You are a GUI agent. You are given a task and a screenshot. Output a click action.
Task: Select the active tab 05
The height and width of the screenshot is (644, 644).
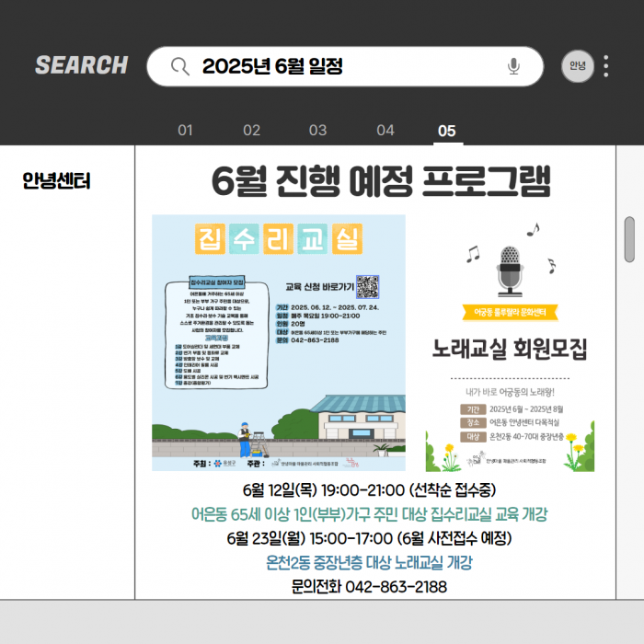tap(447, 131)
